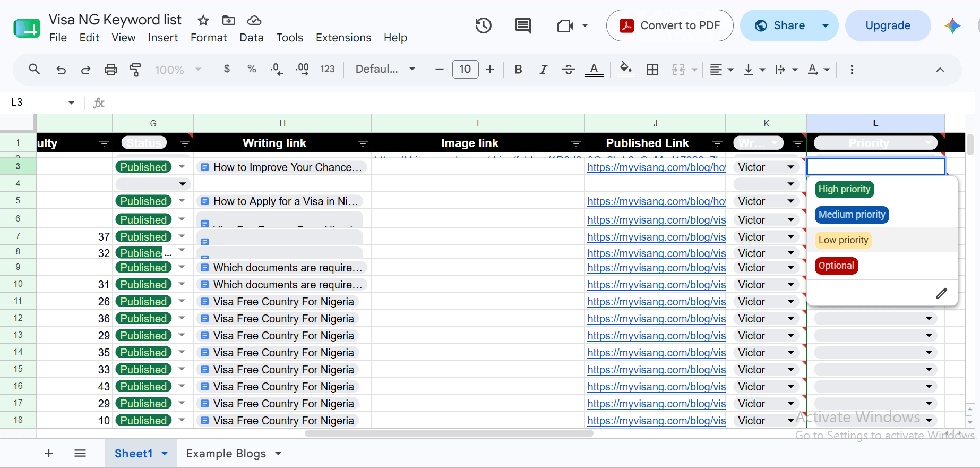Open the Insert menu
980x468 pixels.
coord(163,38)
